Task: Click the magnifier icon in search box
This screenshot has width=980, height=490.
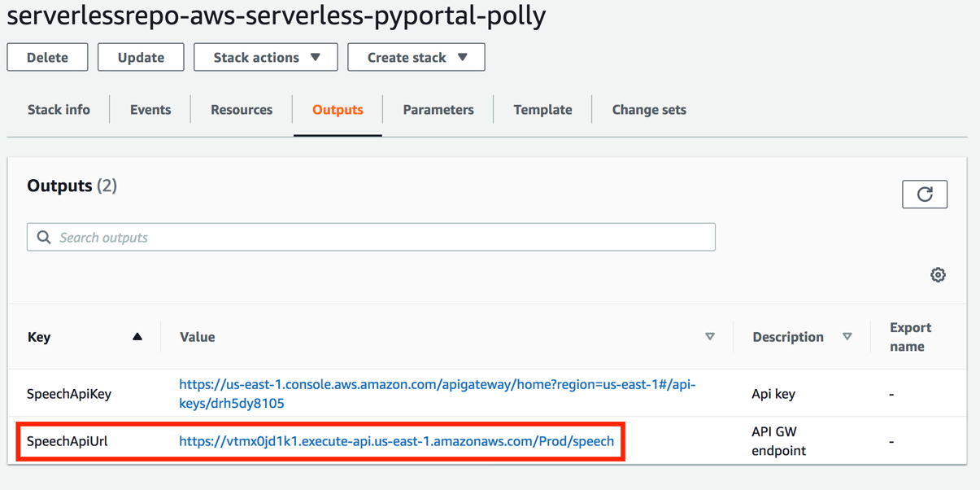Action: point(44,238)
